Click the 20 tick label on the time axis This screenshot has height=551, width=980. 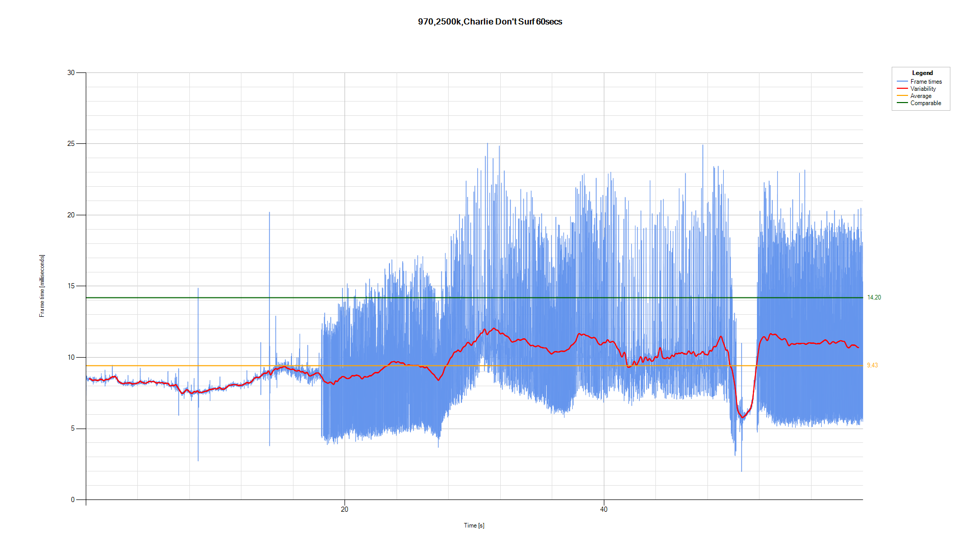pos(345,509)
